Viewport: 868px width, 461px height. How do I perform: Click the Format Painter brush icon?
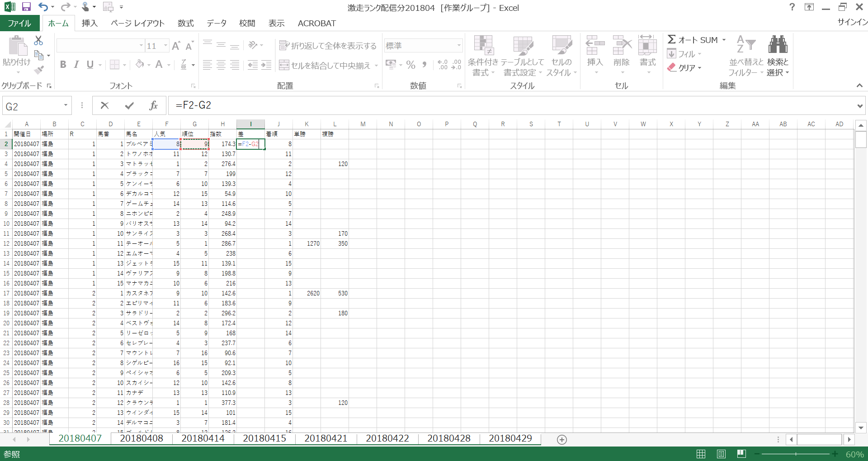(39, 70)
